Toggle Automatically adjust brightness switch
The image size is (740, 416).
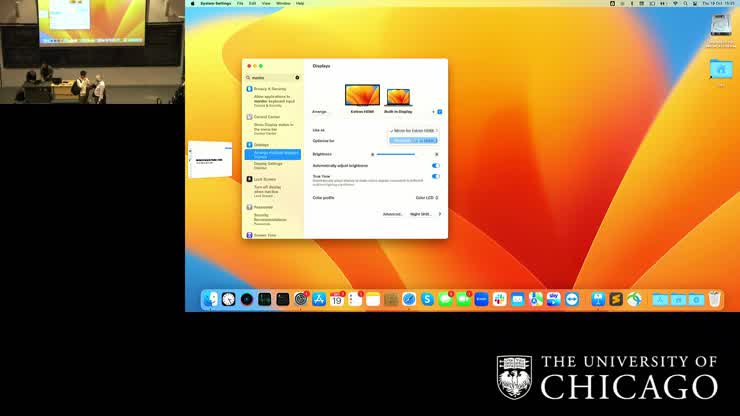[435, 165]
